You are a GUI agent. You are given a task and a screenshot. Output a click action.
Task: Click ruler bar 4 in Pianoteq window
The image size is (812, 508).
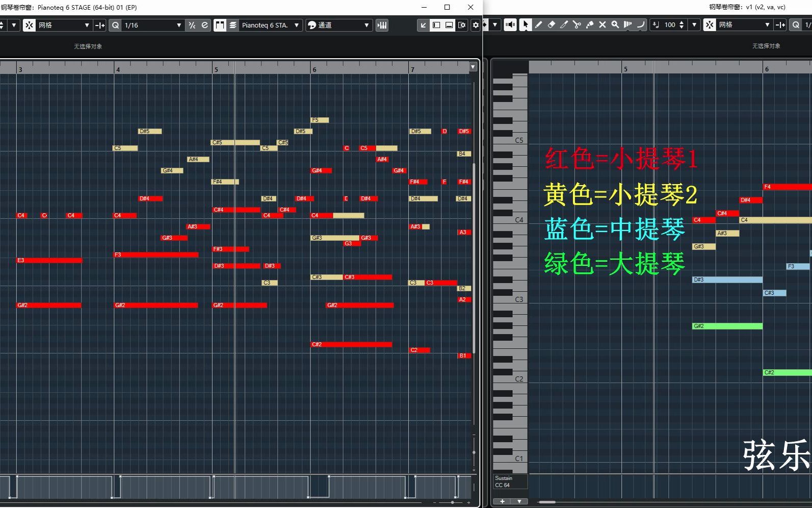118,69
